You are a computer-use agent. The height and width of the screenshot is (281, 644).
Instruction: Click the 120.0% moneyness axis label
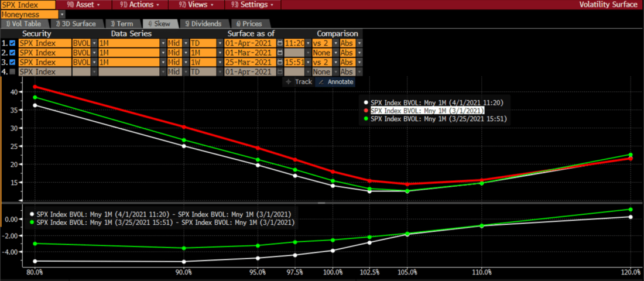(x=631, y=272)
